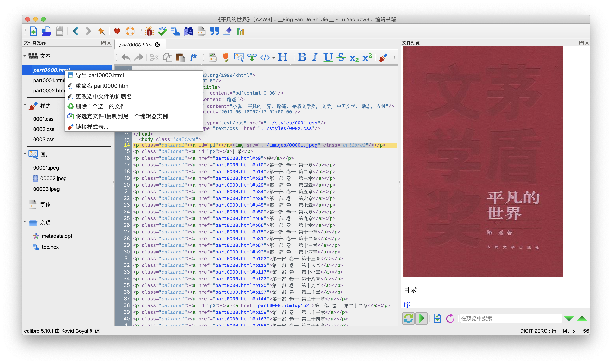Close the part0000.html editor tab
The height and width of the screenshot is (364, 612).
(x=157, y=44)
